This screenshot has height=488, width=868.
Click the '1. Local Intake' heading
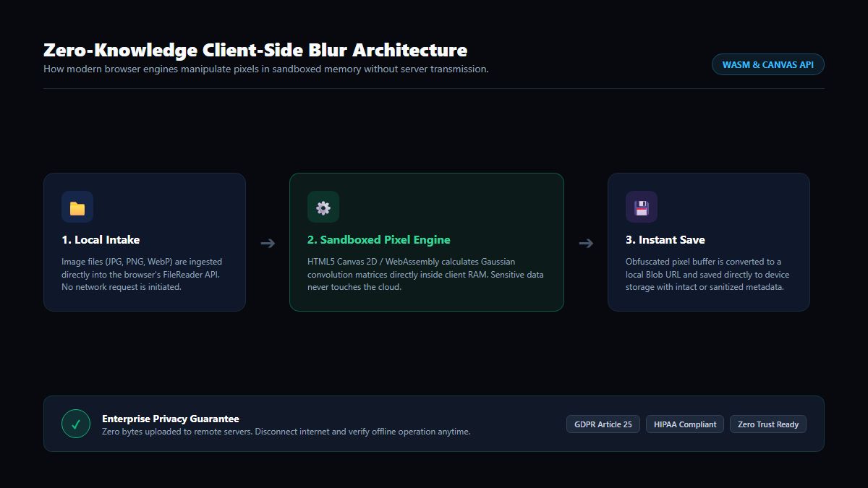(101, 239)
